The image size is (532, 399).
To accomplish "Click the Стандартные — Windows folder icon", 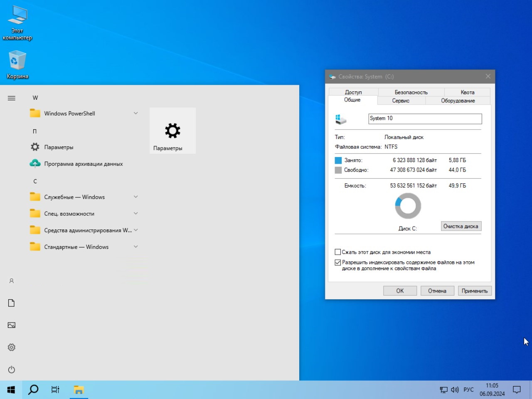I will point(35,246).
